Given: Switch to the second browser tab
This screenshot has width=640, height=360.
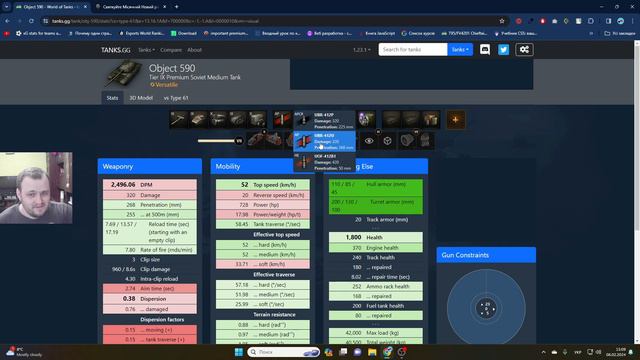Looking at the screenshot, I should [x=131, y=7].
